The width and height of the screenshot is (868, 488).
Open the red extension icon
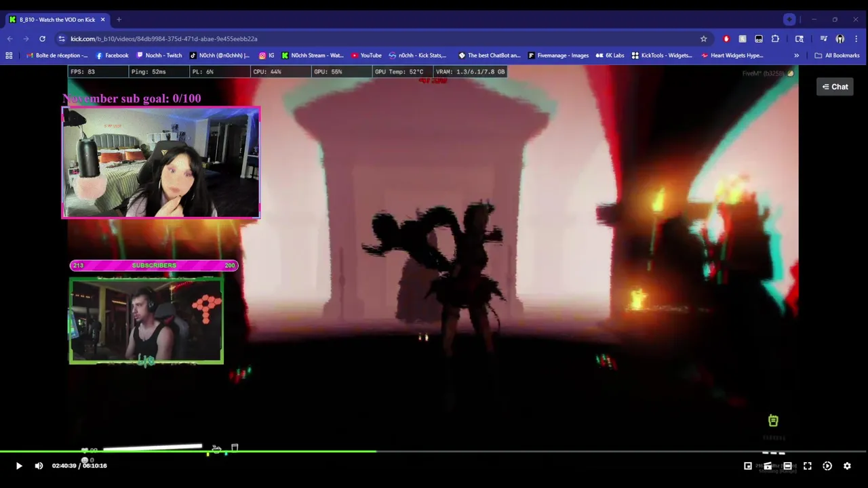tap(726, 39)
